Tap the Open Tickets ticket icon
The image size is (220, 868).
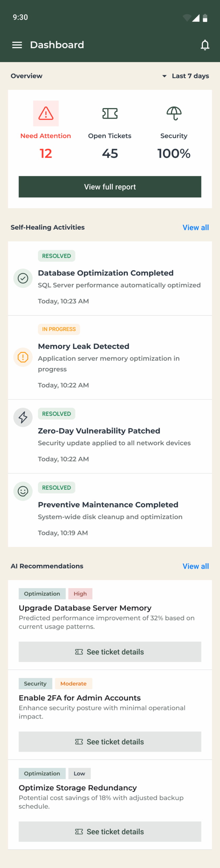(x=110, y=113)
